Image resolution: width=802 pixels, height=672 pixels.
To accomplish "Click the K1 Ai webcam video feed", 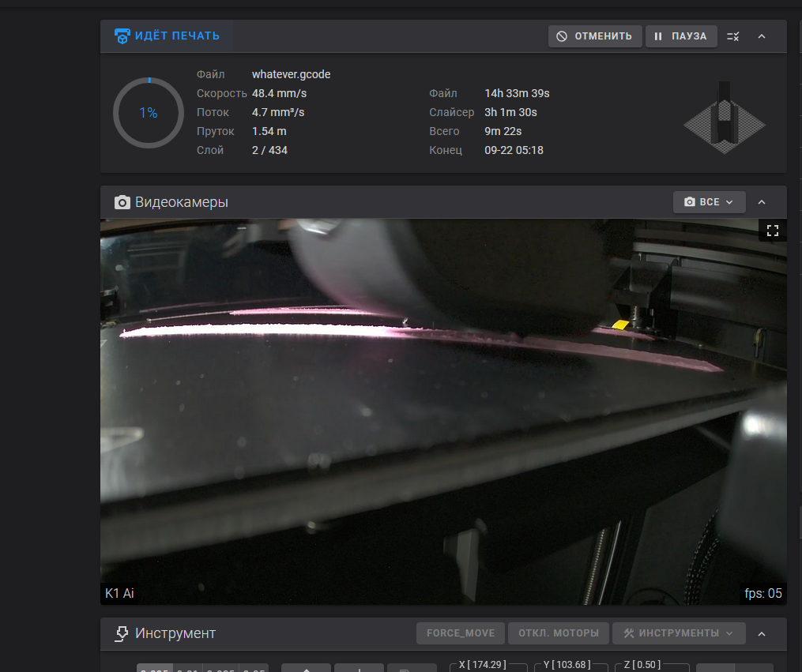I will (x=442, y=411).
